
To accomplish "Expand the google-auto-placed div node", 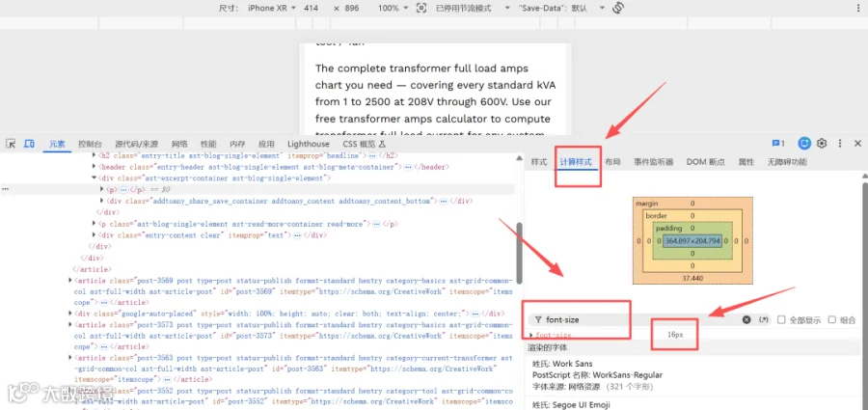I will tap(69, 313).
